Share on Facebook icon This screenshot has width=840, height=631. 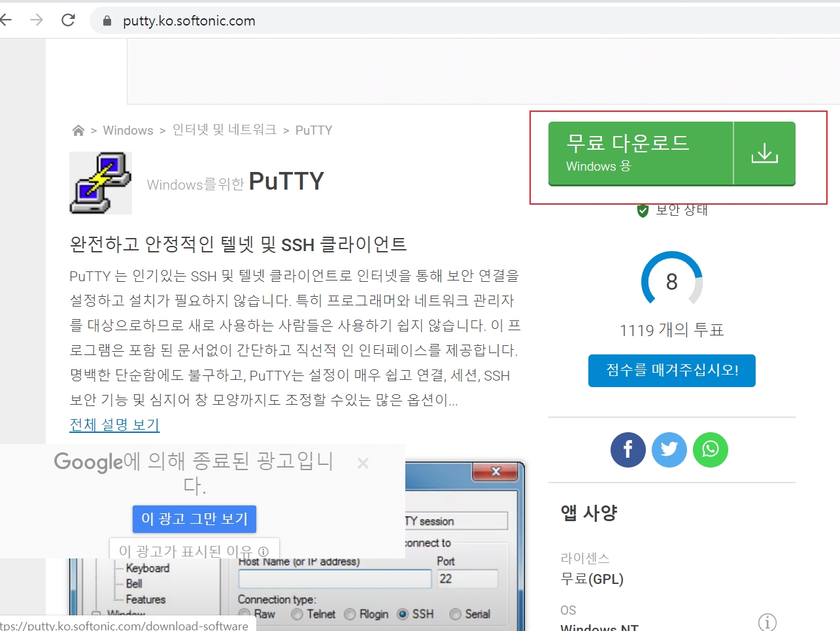(x=628, y=450)
